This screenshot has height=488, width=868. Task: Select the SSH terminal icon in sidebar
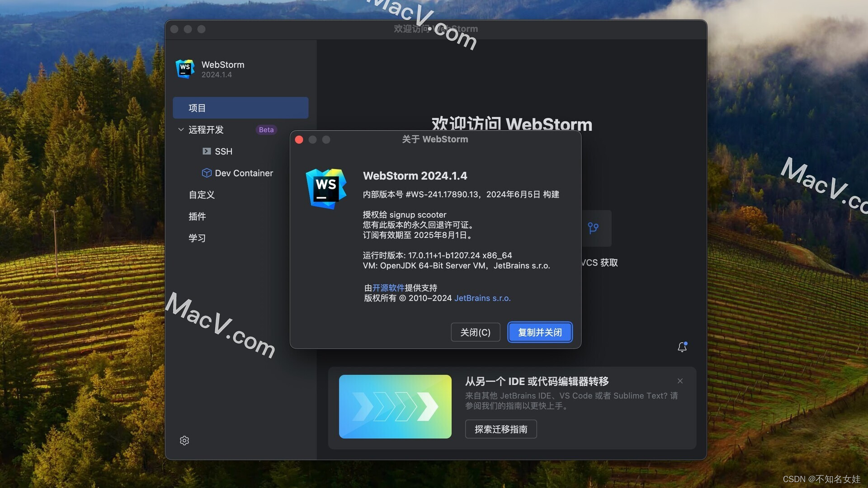coord(207,151)
